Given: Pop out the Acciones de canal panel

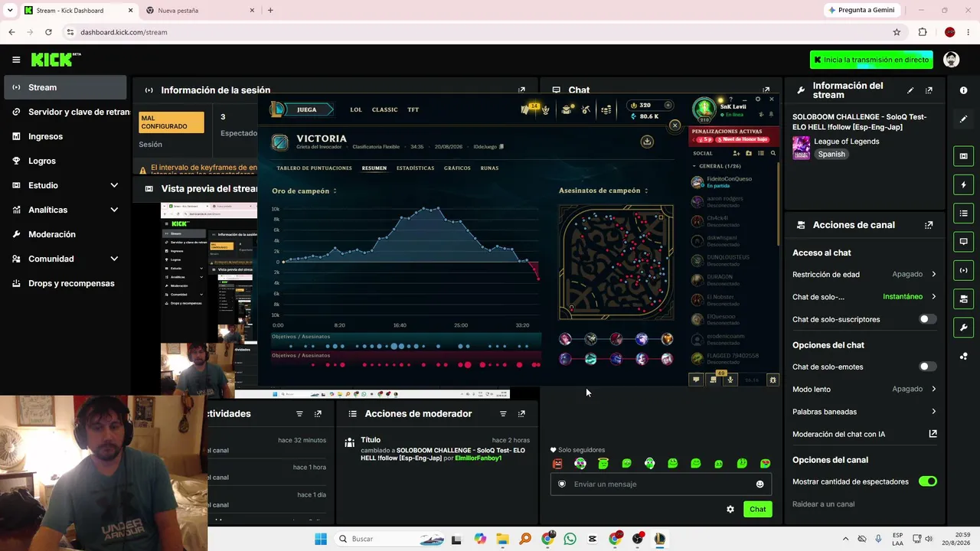Looking at the screenshot, I should [929, 225].
